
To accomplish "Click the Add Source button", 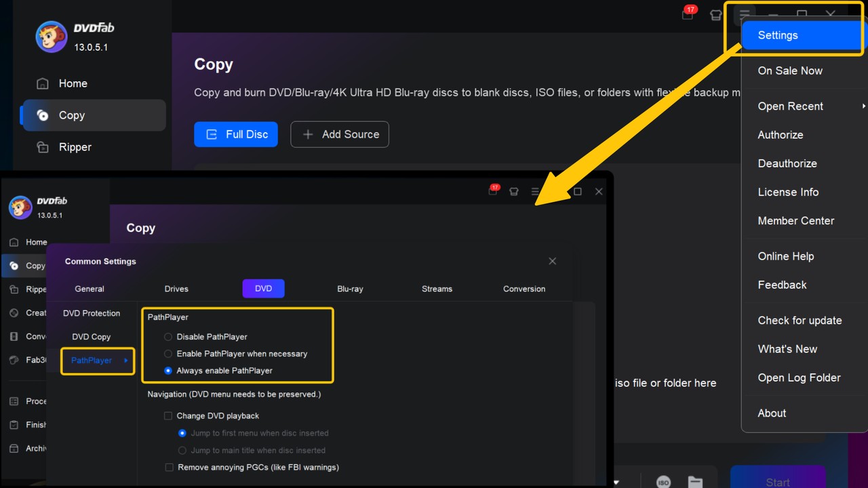I will pyautogui.click(x=339, y=134).
